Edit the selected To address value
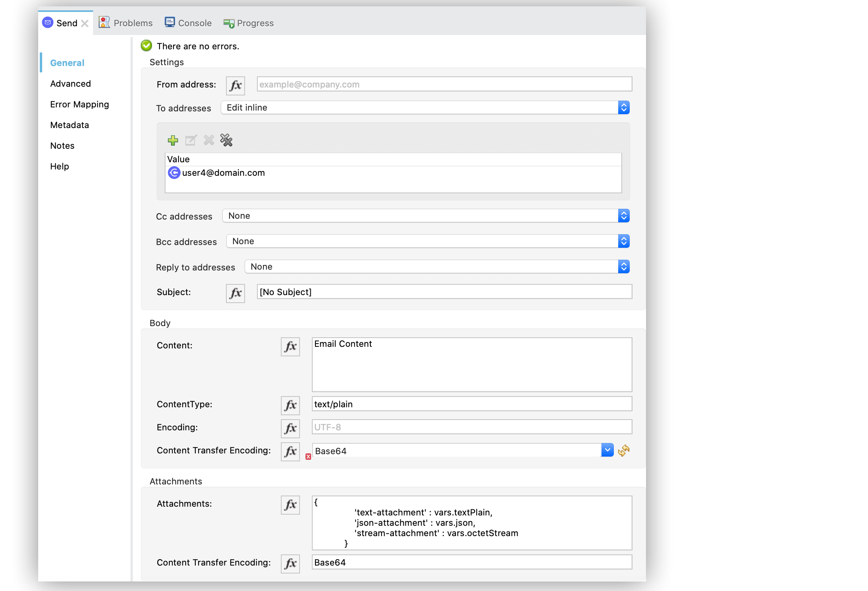868x591 pixels. click(191, 140)
